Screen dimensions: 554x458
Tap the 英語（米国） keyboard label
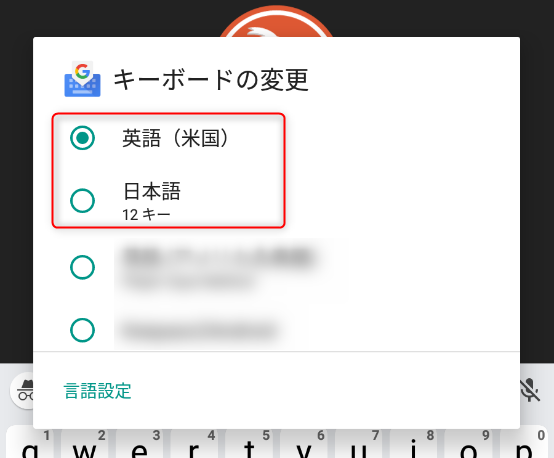(x=176, y=138)
